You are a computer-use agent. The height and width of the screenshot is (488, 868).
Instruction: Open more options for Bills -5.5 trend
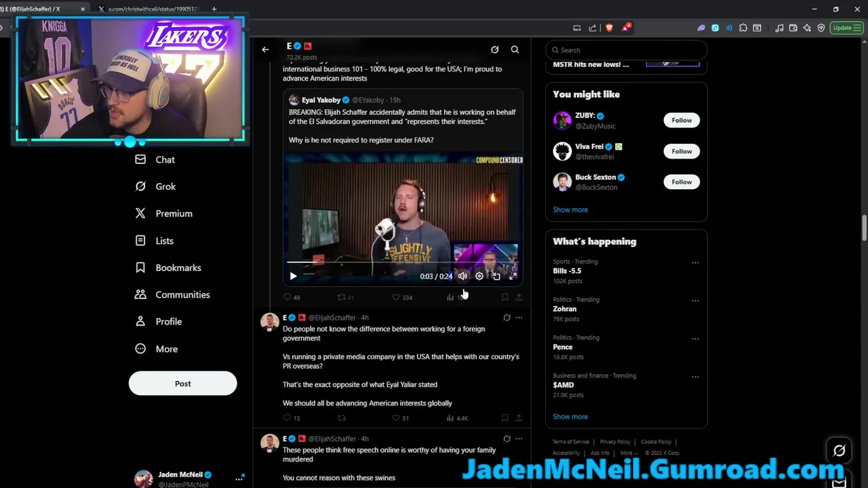point(695,262)
